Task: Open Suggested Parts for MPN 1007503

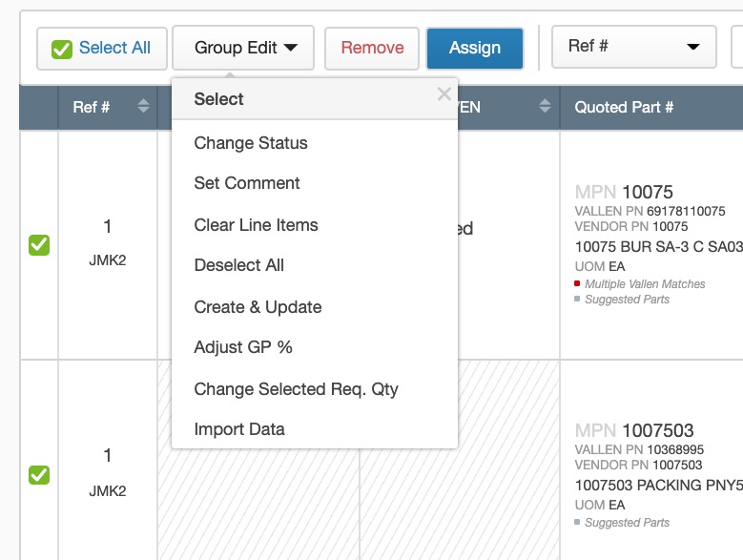Action: pyautogui.click(x=627, y=523)
